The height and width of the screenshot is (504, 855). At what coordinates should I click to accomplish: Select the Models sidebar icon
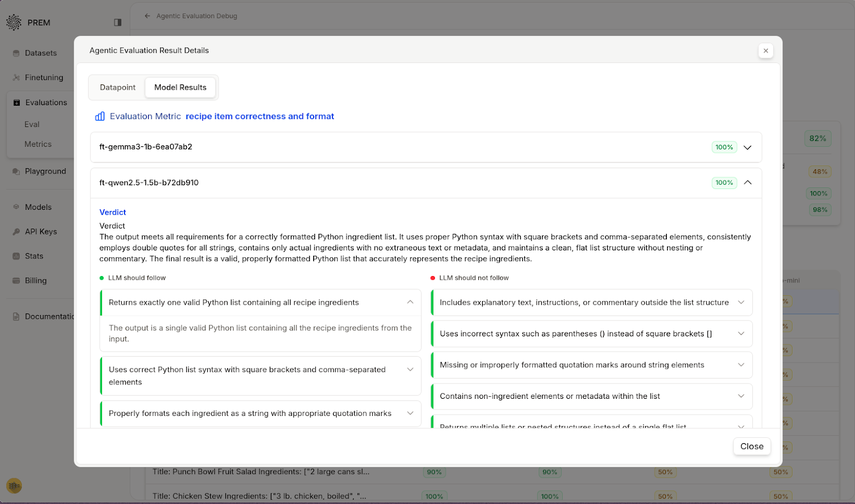17,207
